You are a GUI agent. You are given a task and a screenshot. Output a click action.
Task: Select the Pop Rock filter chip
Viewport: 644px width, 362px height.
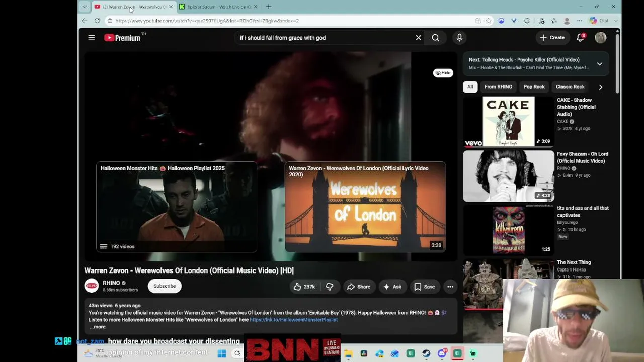[534, 87]
